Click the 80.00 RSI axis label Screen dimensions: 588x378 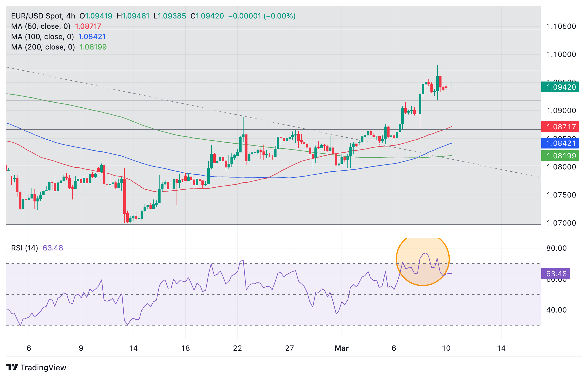(556, 248)
